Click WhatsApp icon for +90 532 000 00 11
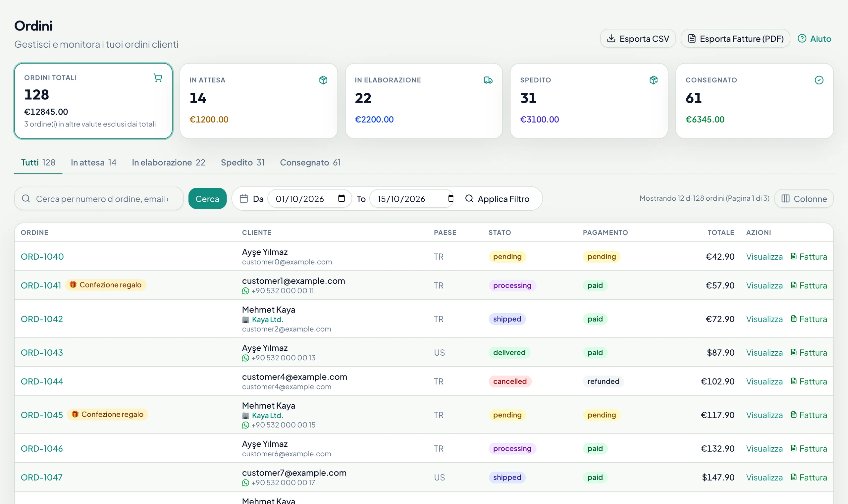This screenshot has width=848, height=504. click(x=245, y=291)
